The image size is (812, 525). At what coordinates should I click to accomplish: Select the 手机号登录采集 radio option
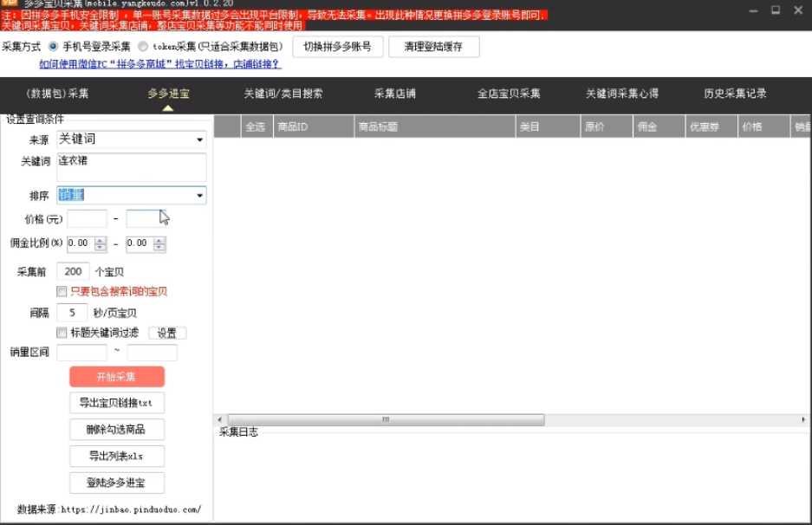tap(53, 47)
